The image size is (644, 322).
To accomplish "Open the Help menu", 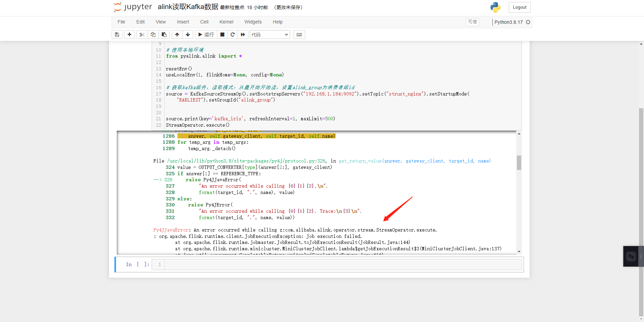I will [278, 22].
